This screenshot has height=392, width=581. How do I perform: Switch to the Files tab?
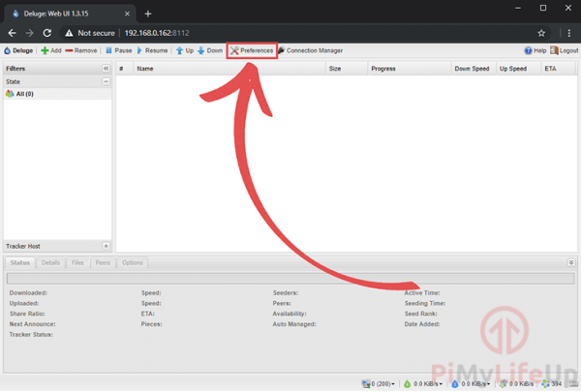(77, 263)
